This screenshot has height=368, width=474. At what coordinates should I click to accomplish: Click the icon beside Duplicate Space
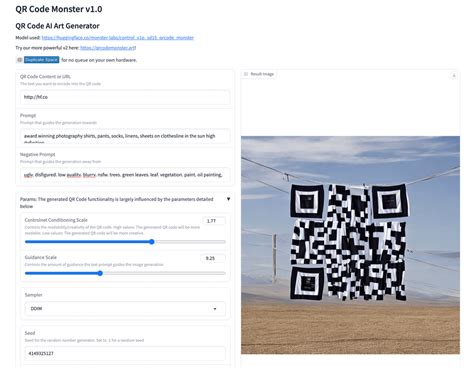pos(19,60)
